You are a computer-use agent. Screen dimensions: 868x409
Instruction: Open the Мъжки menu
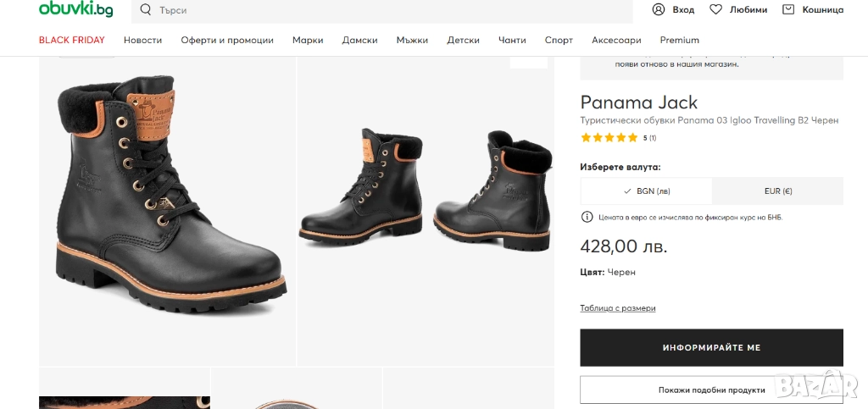coord(412,40)
